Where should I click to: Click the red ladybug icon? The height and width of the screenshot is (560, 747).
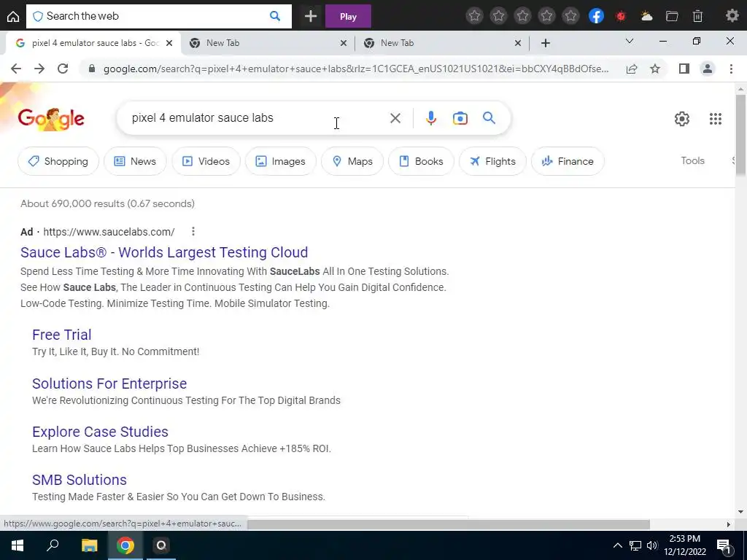click(x=621, y=16)
